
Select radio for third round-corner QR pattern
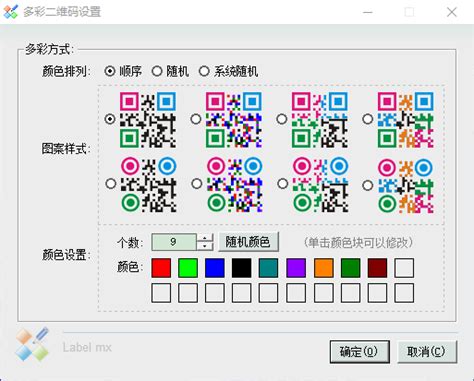tap(283, 184)
